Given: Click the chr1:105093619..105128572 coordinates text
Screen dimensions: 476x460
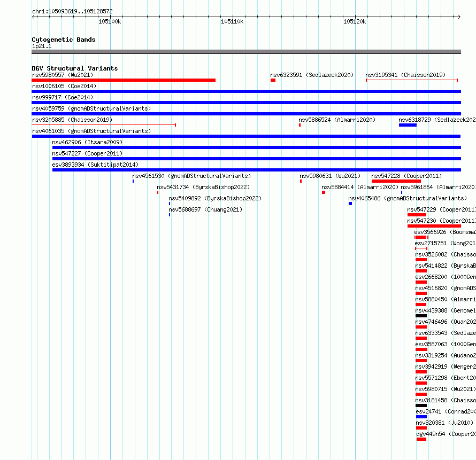Looking at the screenshot, I should click(x=72, y=11).
